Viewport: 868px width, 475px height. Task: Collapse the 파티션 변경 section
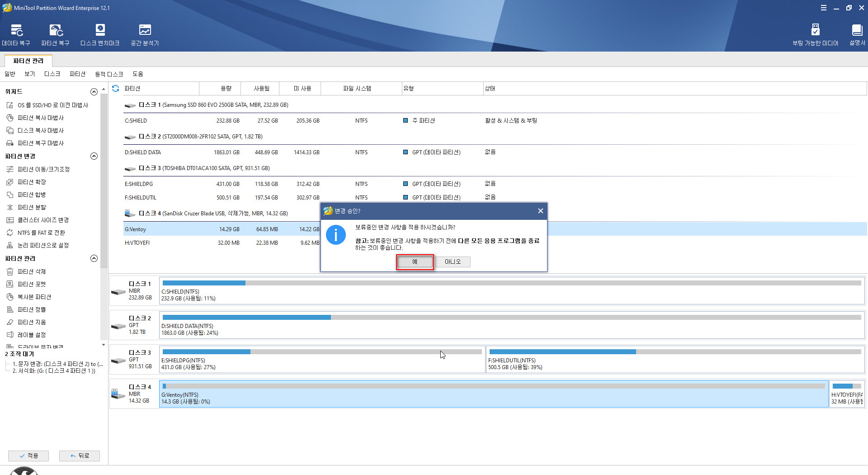tap(94, 156)
